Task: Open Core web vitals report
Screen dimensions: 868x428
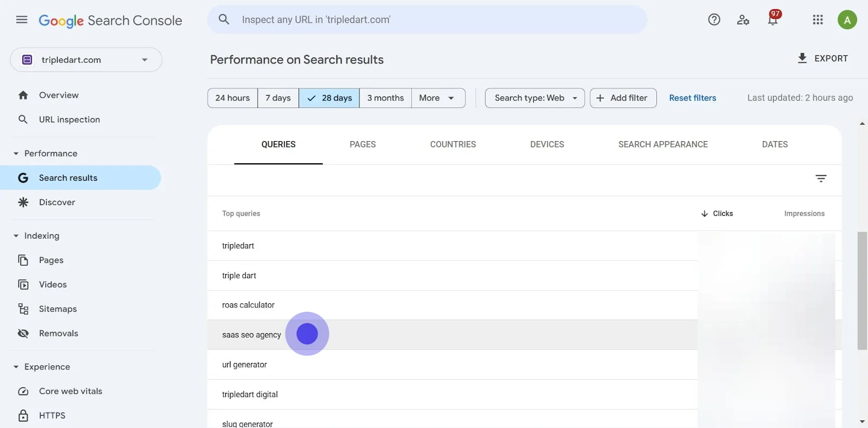Action: click(x=81, y=391)
